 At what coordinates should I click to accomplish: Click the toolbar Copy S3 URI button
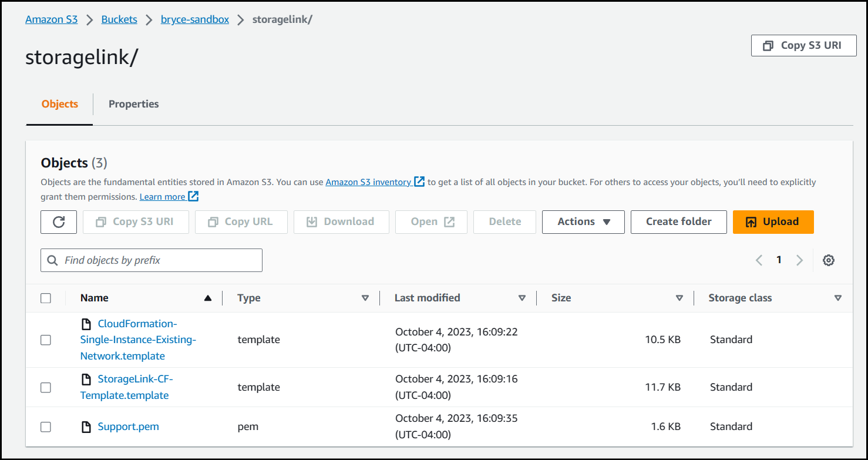(x=136, y=222)
